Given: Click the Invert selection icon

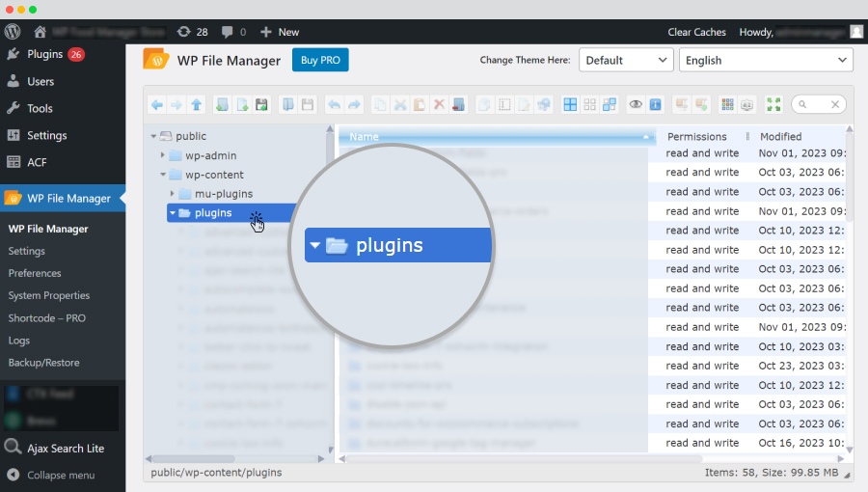Looking at the screenshot, I should pos(610,104).
